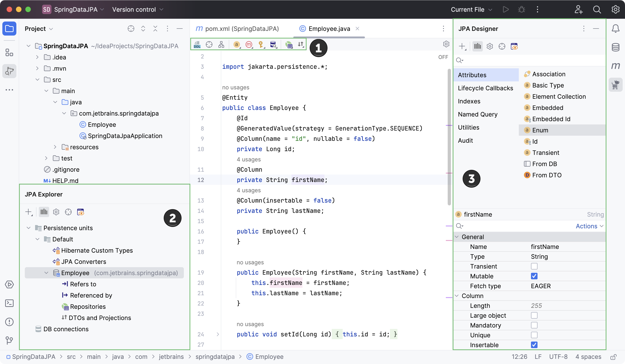Click the named query database icon in editor toolbar
The height and width of the screenshot is (364, 625).
(273, 45)
